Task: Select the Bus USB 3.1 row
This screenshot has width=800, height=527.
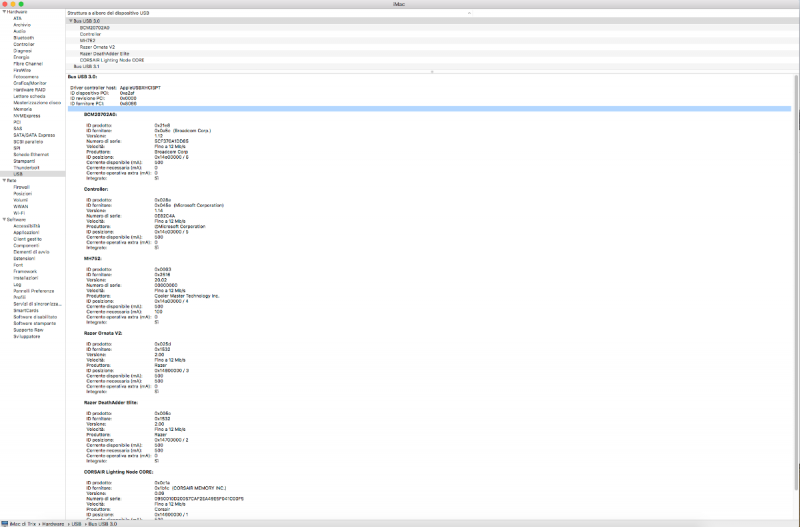Action: tap(433, 66)
